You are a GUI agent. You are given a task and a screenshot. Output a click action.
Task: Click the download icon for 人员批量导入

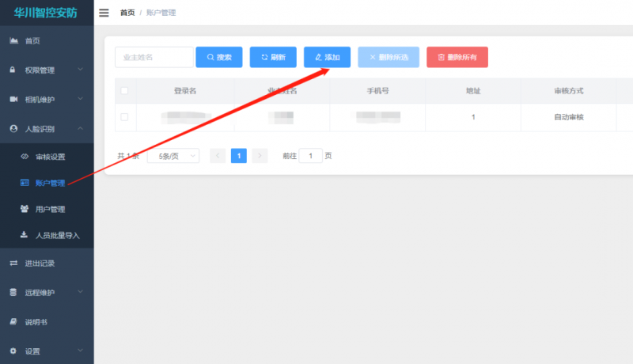click(x=25, y=235)
